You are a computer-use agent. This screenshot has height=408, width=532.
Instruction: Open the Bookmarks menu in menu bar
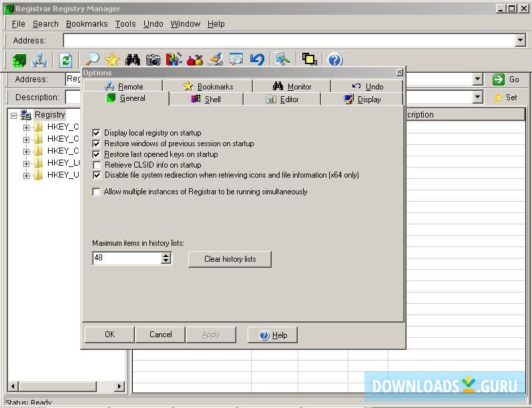pos(87,24)
